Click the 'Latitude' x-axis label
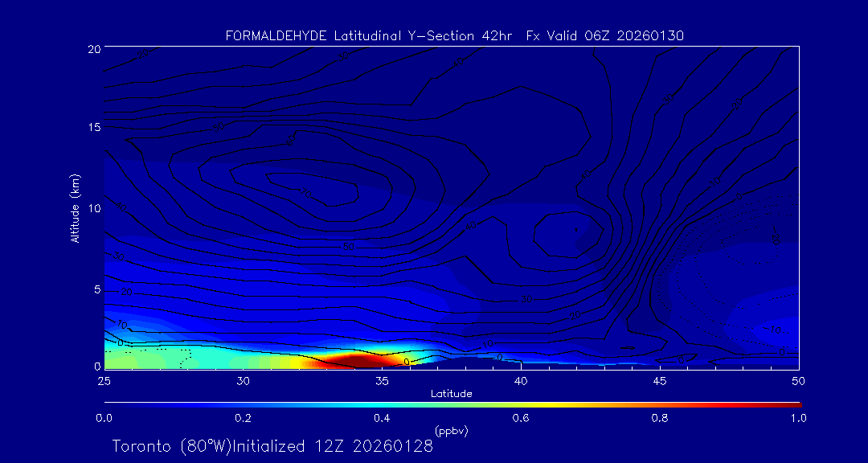The image size is (868, 463). click(451, 393)
